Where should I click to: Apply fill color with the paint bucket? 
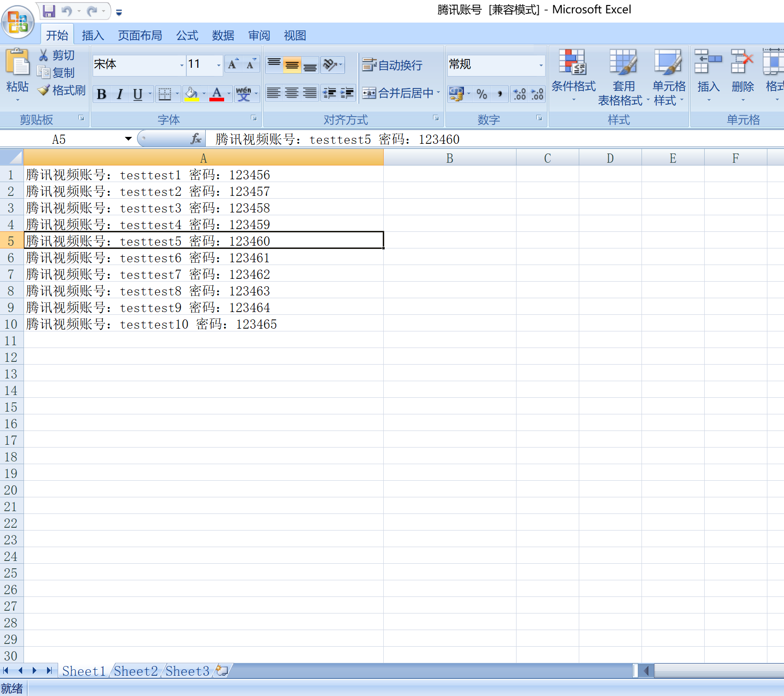191,94
